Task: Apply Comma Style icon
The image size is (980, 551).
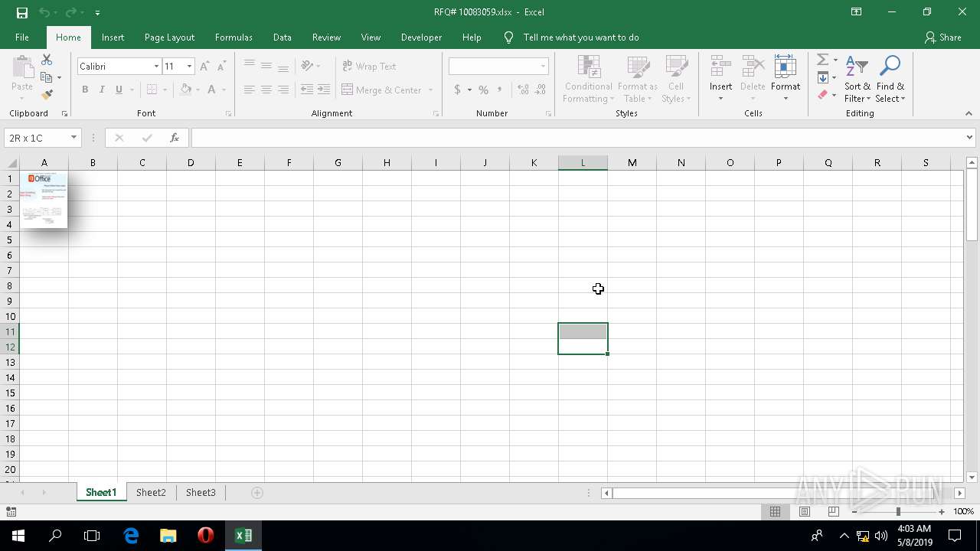Action: coord(500,90)
